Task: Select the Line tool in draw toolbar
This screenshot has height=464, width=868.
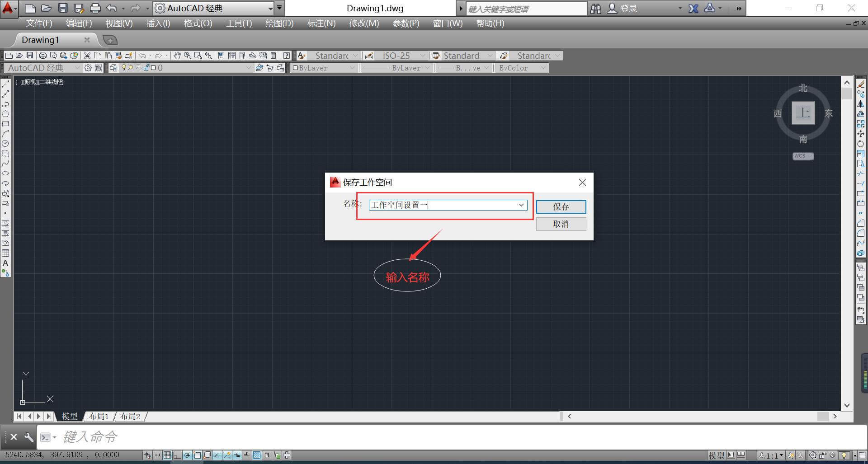Action: click(5, 84)
